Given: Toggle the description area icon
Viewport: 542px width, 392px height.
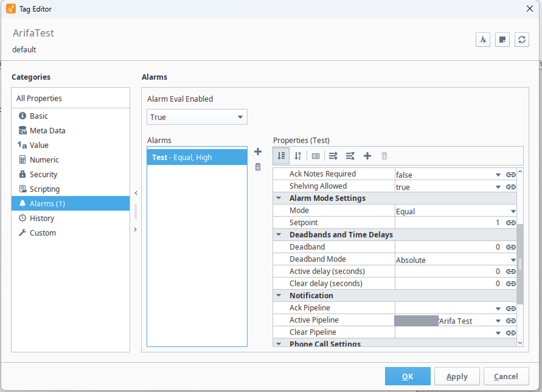Looking at the screenshot, I should 316,156.
